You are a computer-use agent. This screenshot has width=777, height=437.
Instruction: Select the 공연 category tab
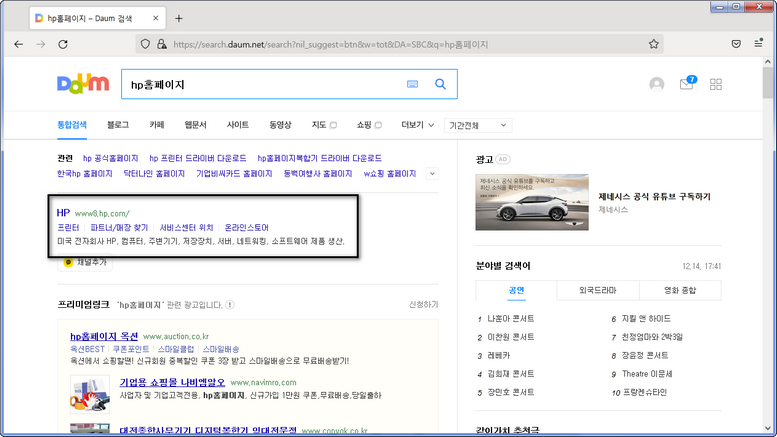[x=516, y=290]
